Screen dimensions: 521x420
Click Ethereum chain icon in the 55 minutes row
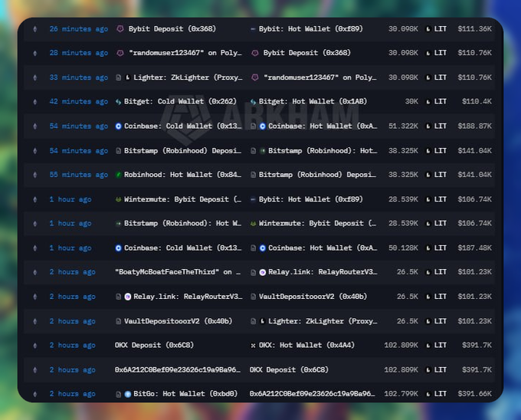click(35, 175)
